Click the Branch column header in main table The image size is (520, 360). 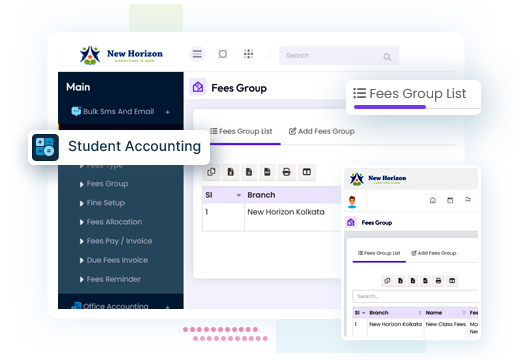(x=261, y=195)
